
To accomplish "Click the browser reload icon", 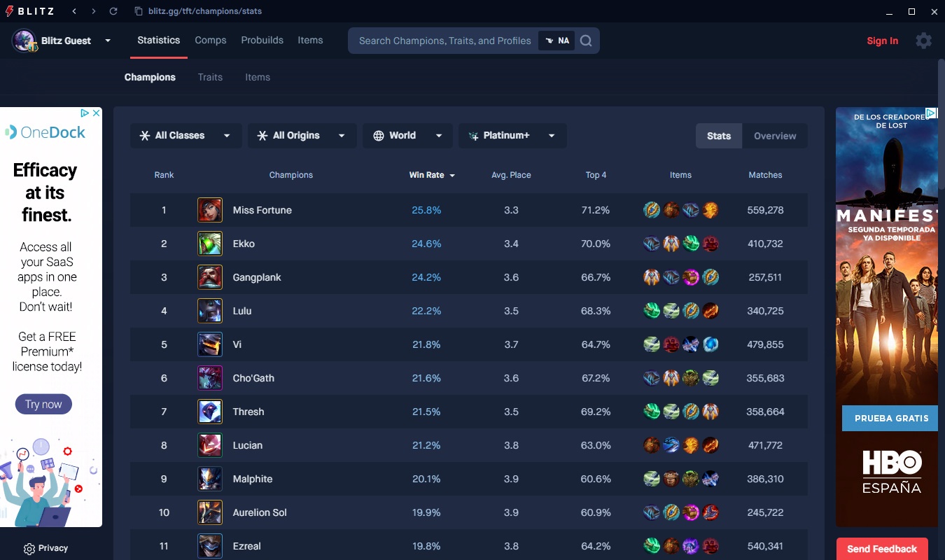I will point(113,11).
